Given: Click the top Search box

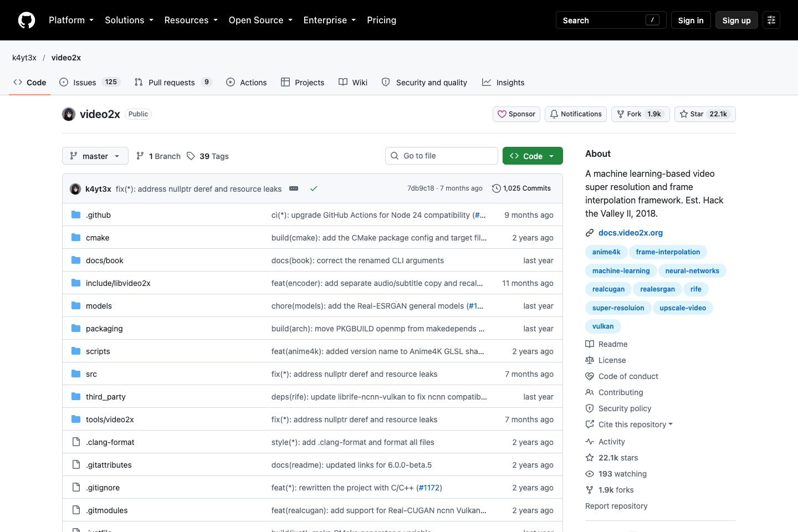Looking at the screenshot, I should 611,20.
